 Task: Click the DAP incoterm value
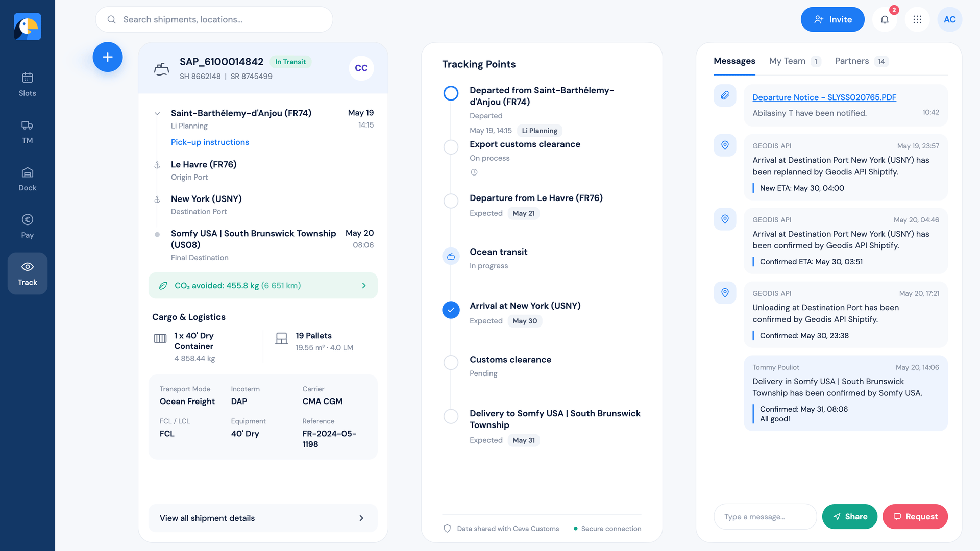click(239, 402)
